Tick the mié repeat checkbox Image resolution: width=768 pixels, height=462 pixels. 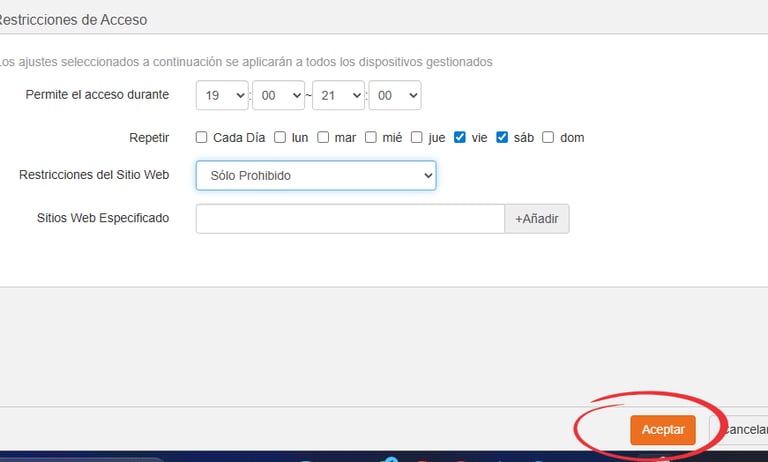point(371,137)
